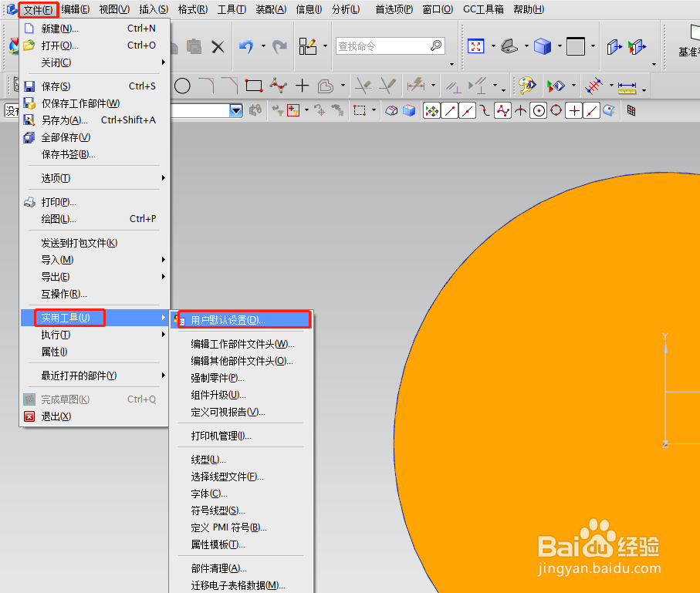Click 字体(C)... submenu entry

tap(240, 494)
